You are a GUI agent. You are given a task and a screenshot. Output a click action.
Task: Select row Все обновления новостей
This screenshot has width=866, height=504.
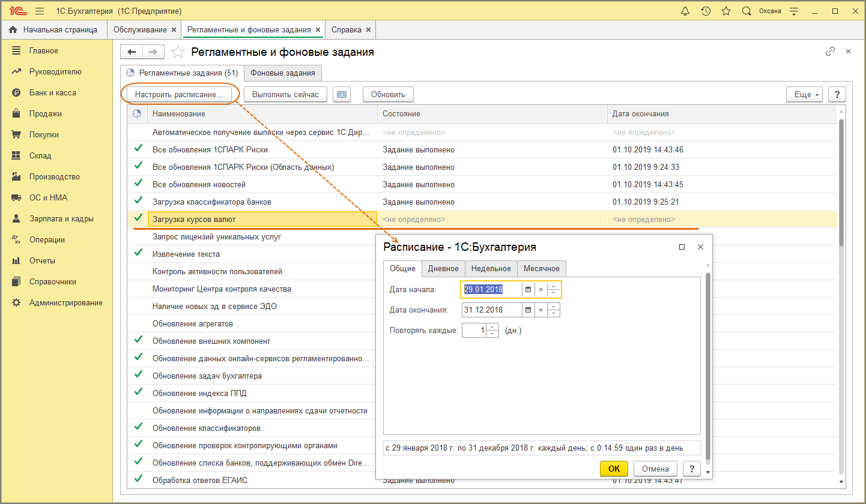point(482,184)
